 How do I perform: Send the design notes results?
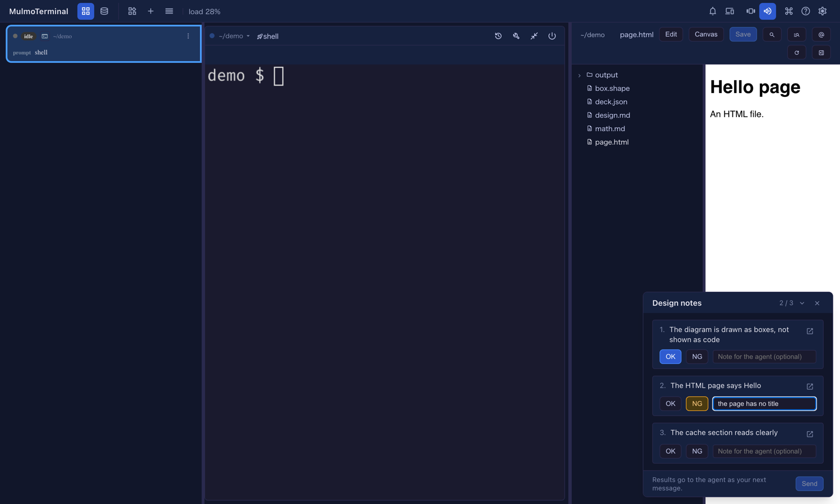(810, 484)
